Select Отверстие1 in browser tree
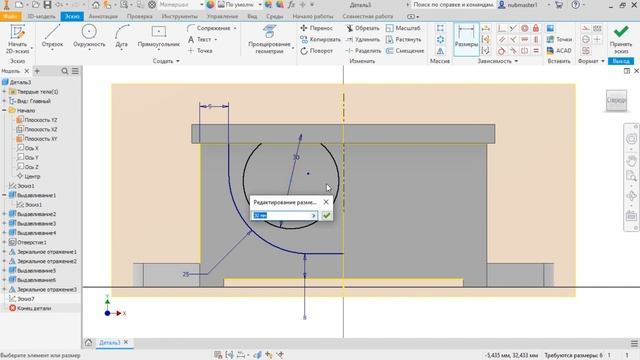 pos(28,242)
